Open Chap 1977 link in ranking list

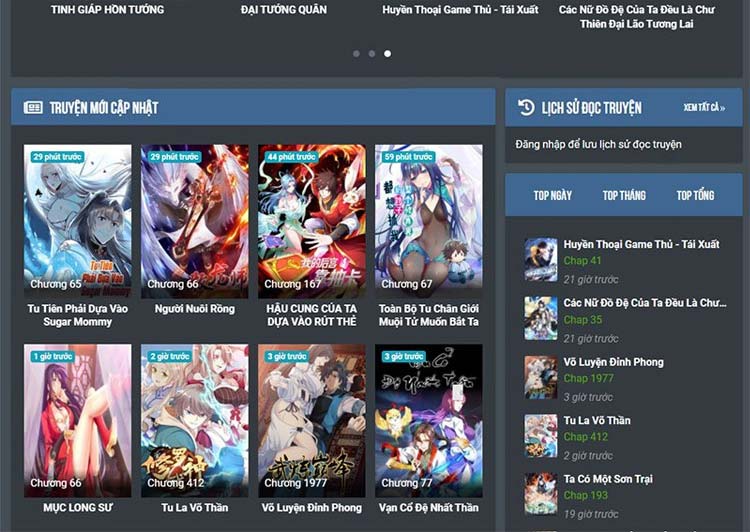(x=588, y=379)
